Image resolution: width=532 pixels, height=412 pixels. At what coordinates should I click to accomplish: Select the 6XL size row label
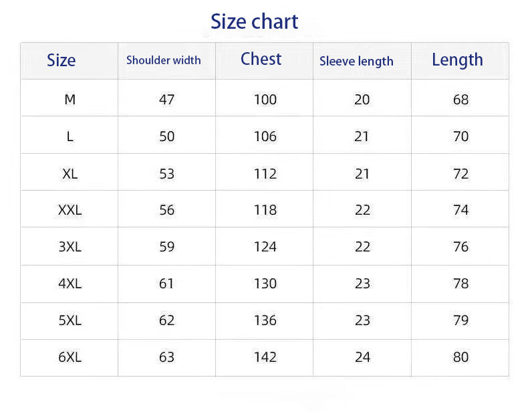tap(70, 357)
